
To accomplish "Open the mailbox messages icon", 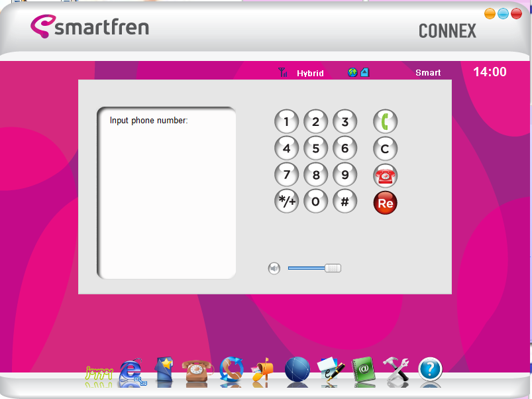I will [262, 370].
